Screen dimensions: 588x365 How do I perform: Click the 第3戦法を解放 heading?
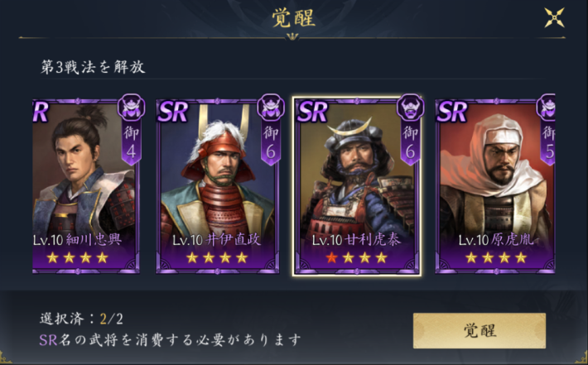pyautogui.click(x=93, y=67)
